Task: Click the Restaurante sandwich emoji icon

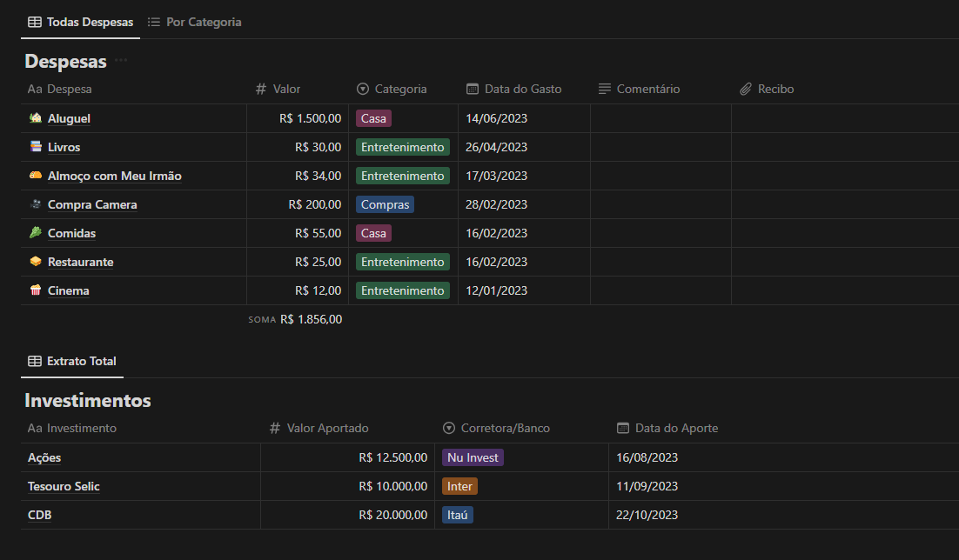Action: [36, 261]
